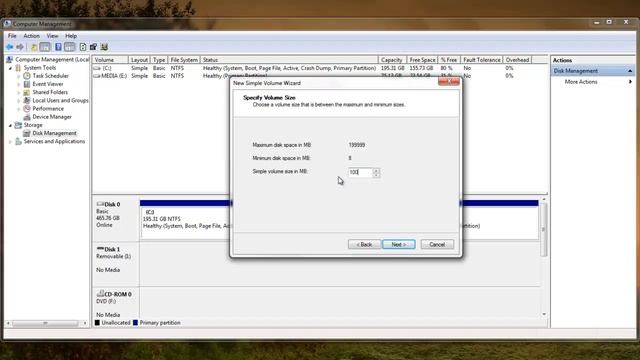The width and height of the screenshot is (640, 360).
Task: Click the System Tools node icon
Action: click(18, 68)
